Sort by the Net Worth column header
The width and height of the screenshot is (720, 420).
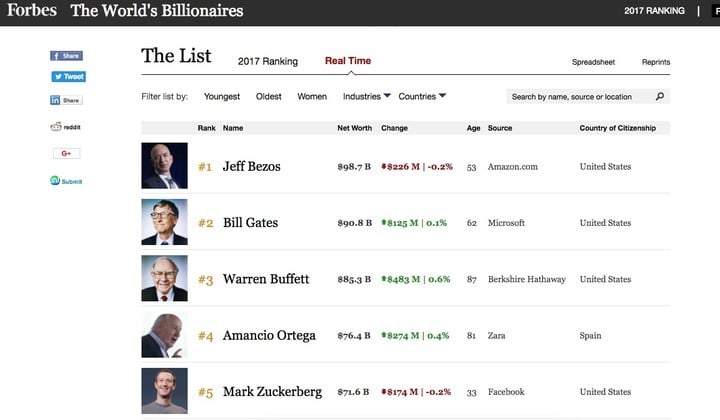pos(354,128)
